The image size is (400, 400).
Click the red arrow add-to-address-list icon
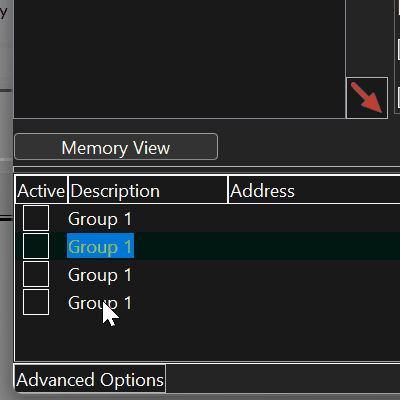(367, 98)
